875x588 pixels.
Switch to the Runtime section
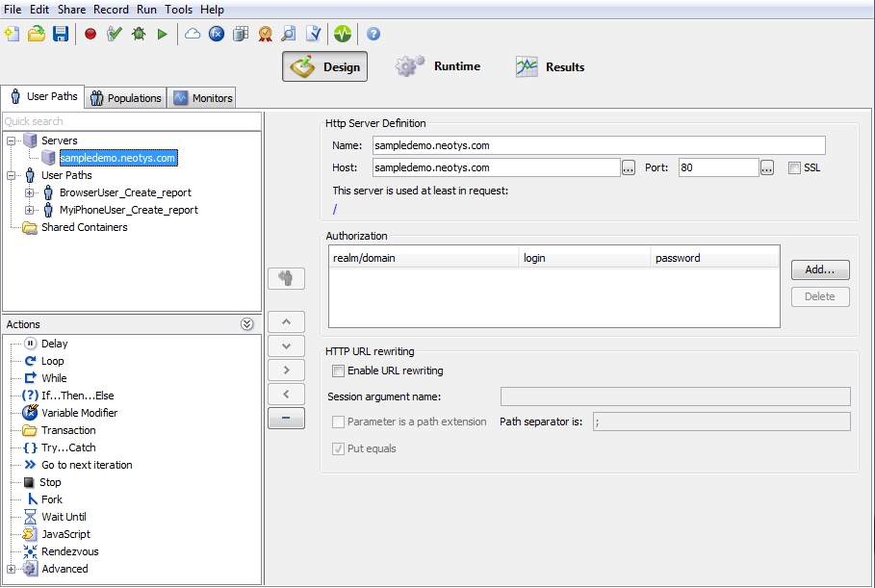tap(438, 66)
